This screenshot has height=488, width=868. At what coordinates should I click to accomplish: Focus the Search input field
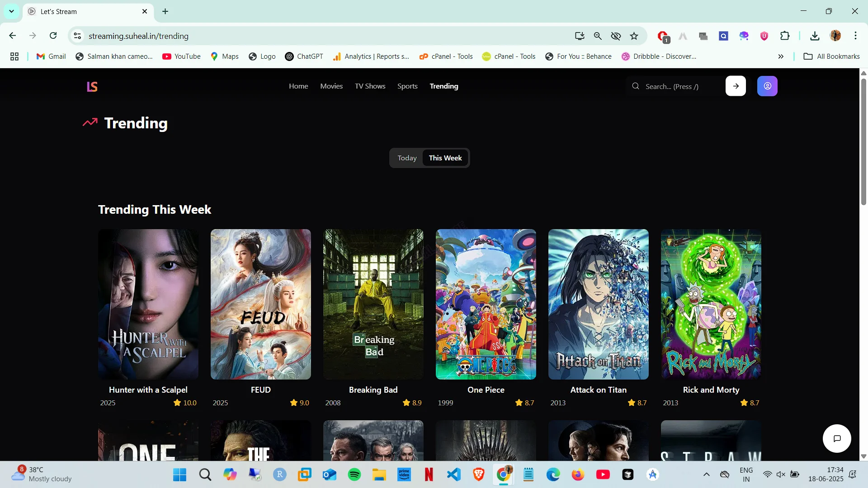[674, 86]
